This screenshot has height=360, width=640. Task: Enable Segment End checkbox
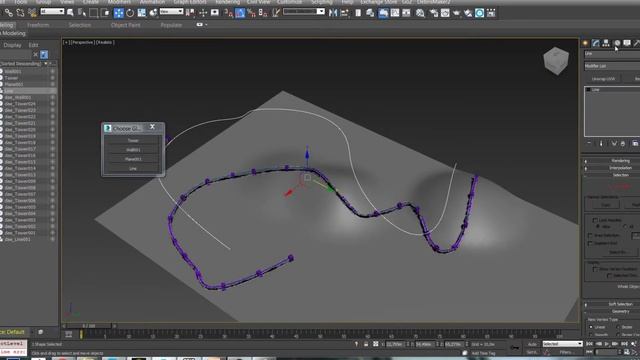(590, 243)
